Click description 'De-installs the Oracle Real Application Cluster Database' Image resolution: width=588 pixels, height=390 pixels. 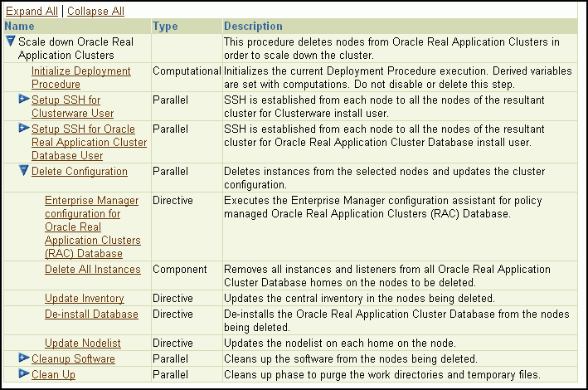pyautogui.click(x=396, y=320)
